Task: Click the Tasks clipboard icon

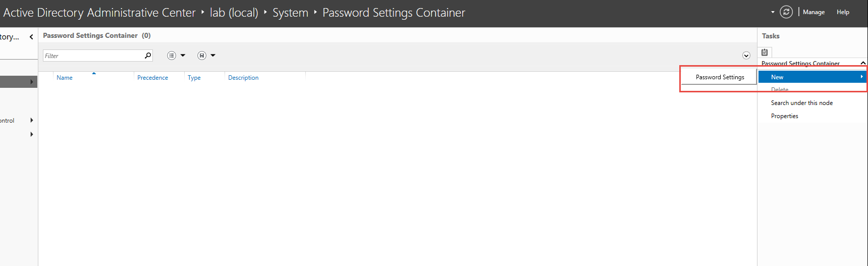Action: pyautogui.click(x=765, y=52)
